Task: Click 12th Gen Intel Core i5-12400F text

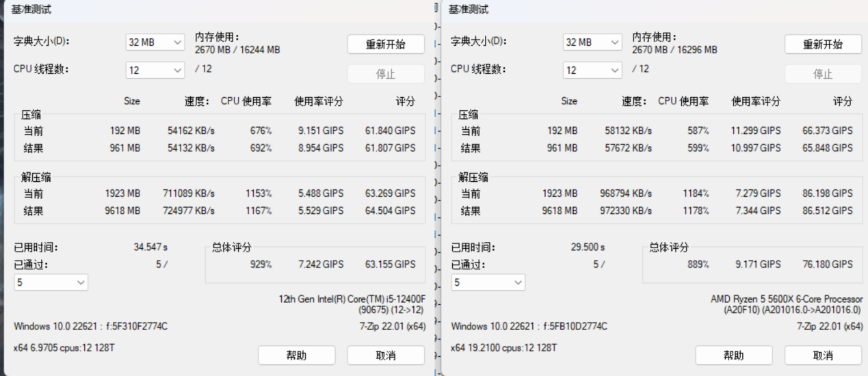Action: (x=352, y=299)
